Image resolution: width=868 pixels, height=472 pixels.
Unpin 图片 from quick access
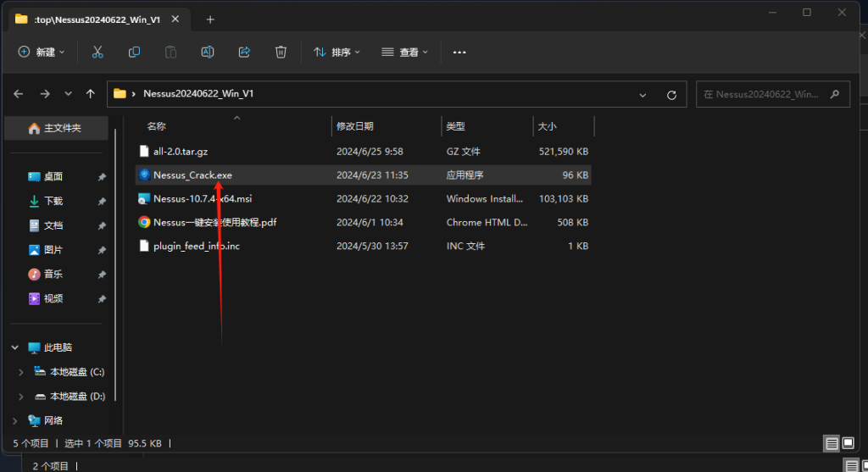[x=102, y=250]
